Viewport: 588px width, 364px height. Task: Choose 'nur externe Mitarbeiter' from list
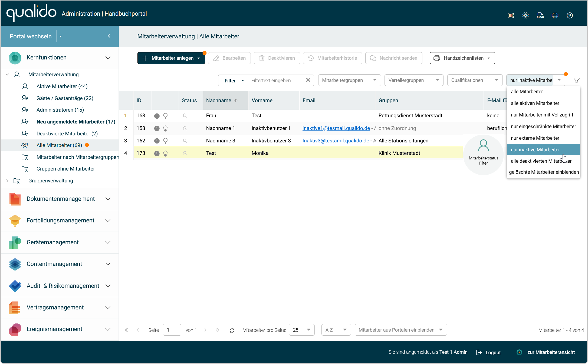click(x=535, y=138)
